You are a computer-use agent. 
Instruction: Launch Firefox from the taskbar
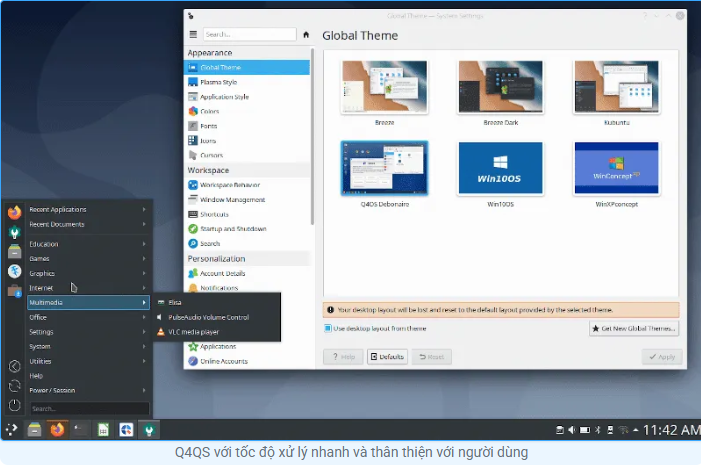[57, 429]
